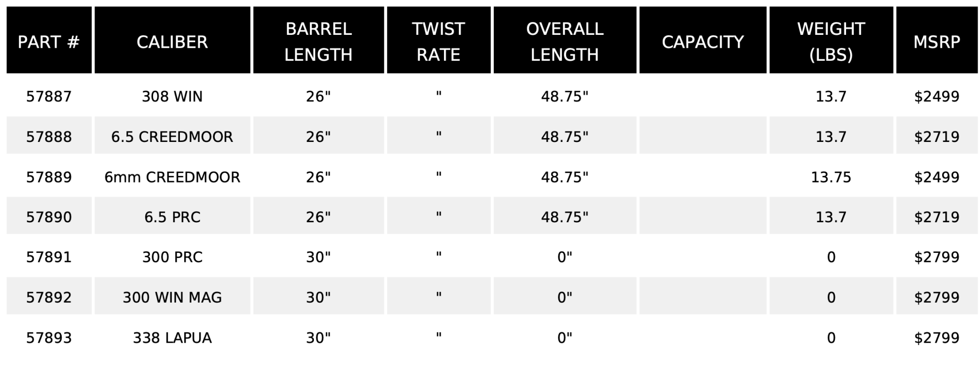Select the CALIBER column header
The width and height of the screenshot is (980, 368).
point(172,40)
